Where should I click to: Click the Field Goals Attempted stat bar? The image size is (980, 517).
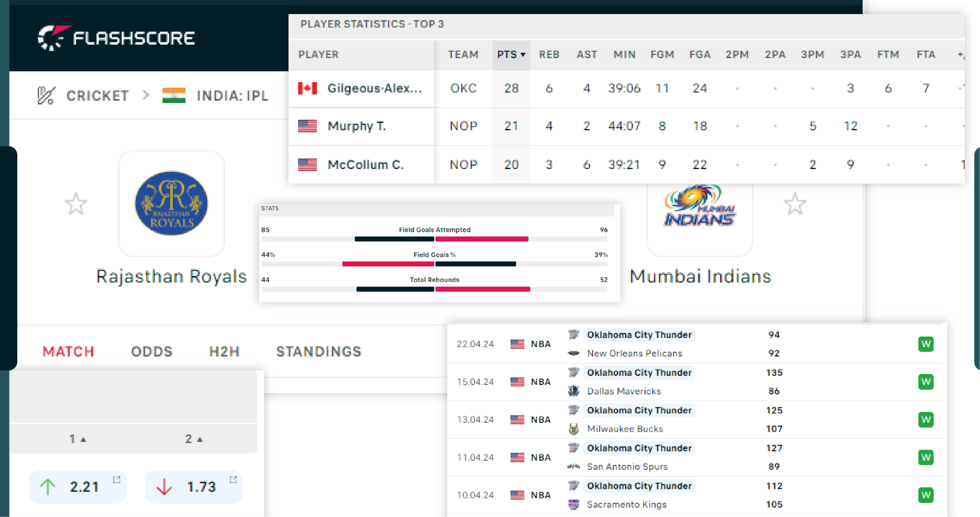[435, 239]
